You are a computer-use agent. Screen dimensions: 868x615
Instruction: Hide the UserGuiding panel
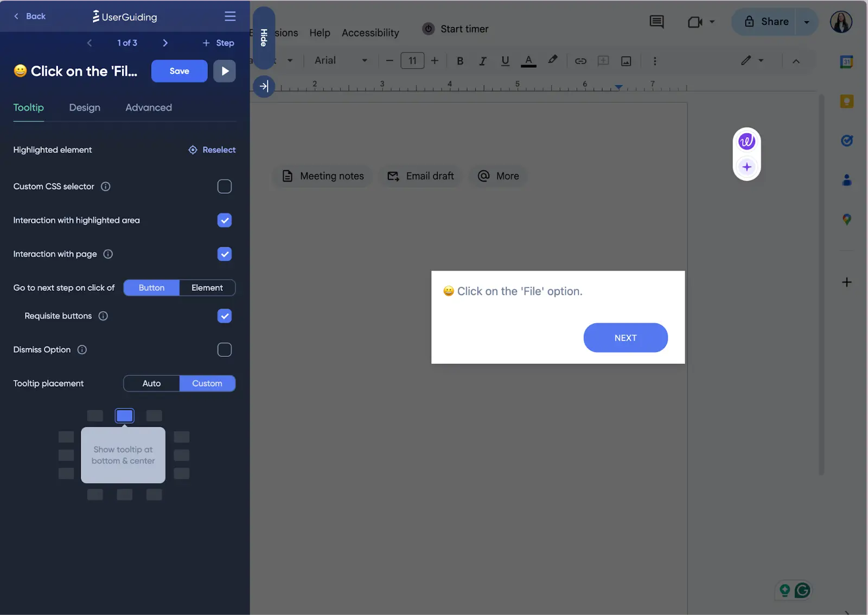coord(264,38)
